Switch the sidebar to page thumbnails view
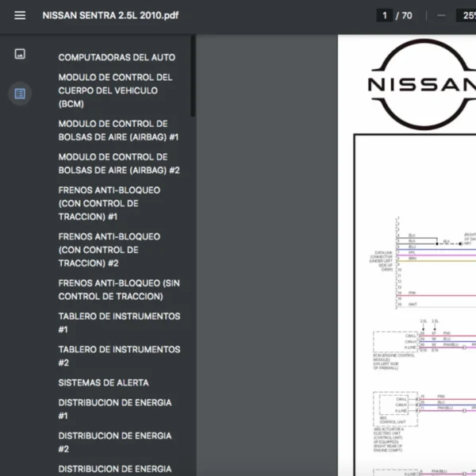 pos(20,54)
